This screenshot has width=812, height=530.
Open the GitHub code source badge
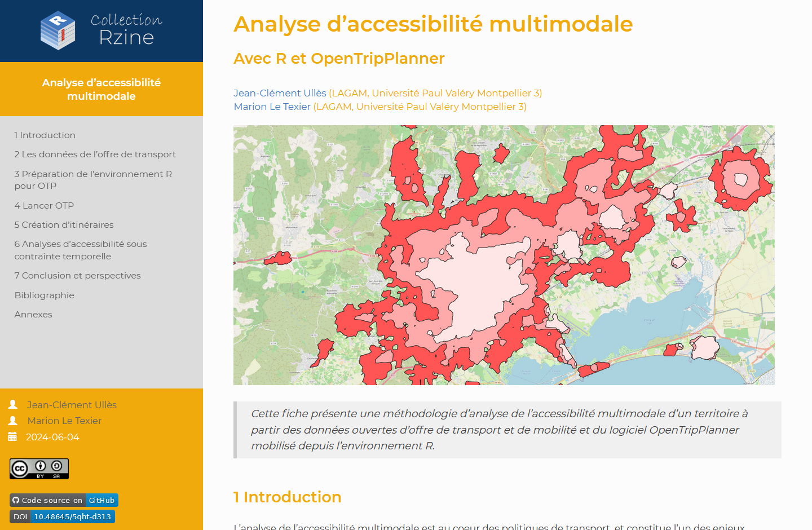pos(64,500)
